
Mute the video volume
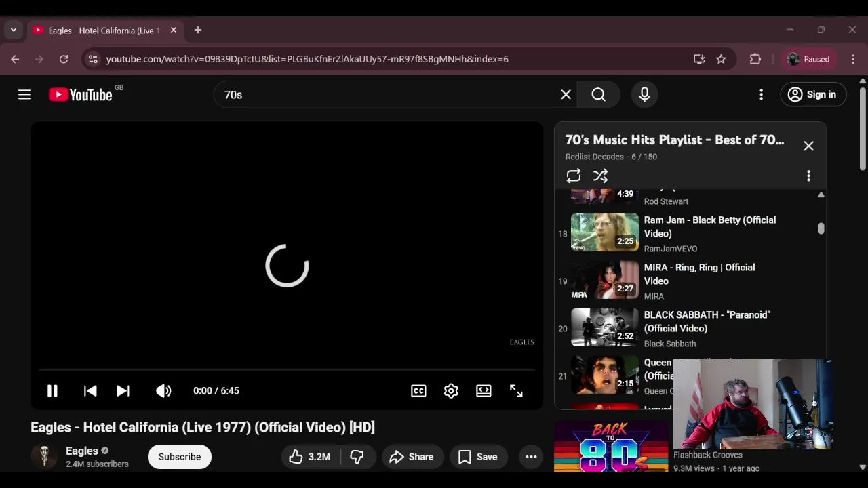coord(163,391)
